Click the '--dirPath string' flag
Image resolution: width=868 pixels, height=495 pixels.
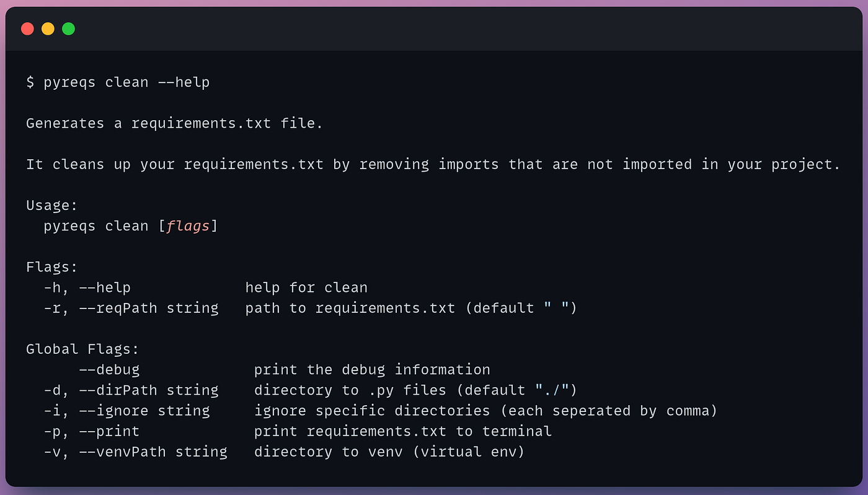click(x=149, y=390)
